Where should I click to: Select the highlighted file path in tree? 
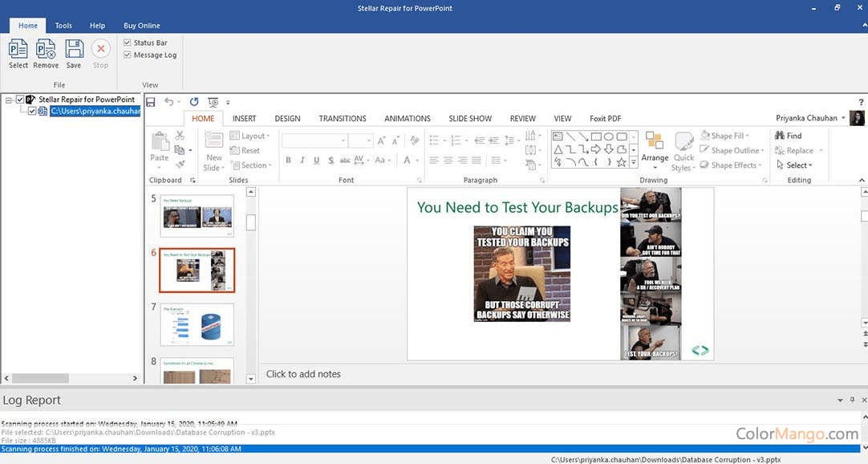(x=95, y=112)
